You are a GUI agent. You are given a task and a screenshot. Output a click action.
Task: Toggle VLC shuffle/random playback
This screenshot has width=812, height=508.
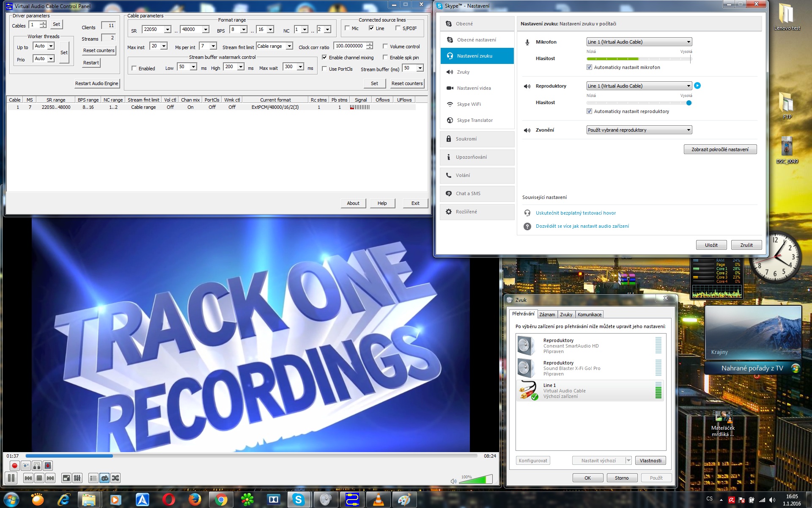pyautogui.click(x=115, y=478)
